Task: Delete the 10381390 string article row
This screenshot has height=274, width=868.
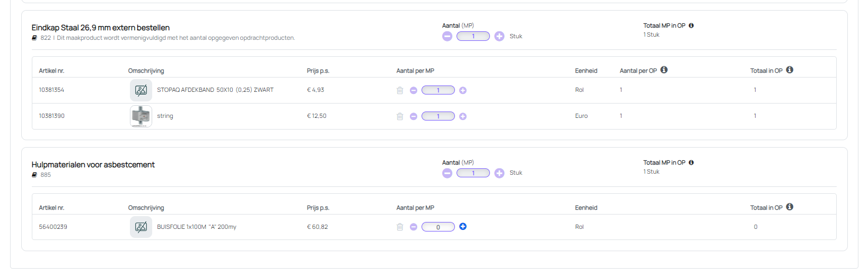Action: pos(400,116)
